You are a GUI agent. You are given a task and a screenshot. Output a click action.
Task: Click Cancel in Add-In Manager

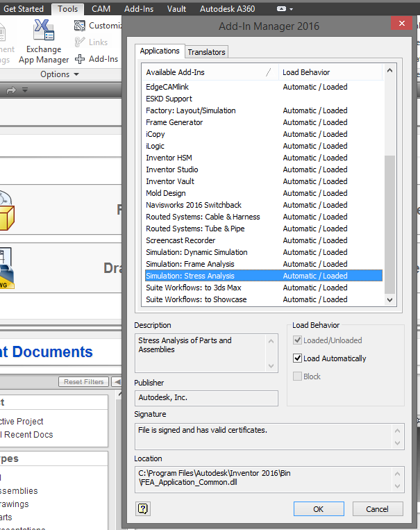click(378, 508)
